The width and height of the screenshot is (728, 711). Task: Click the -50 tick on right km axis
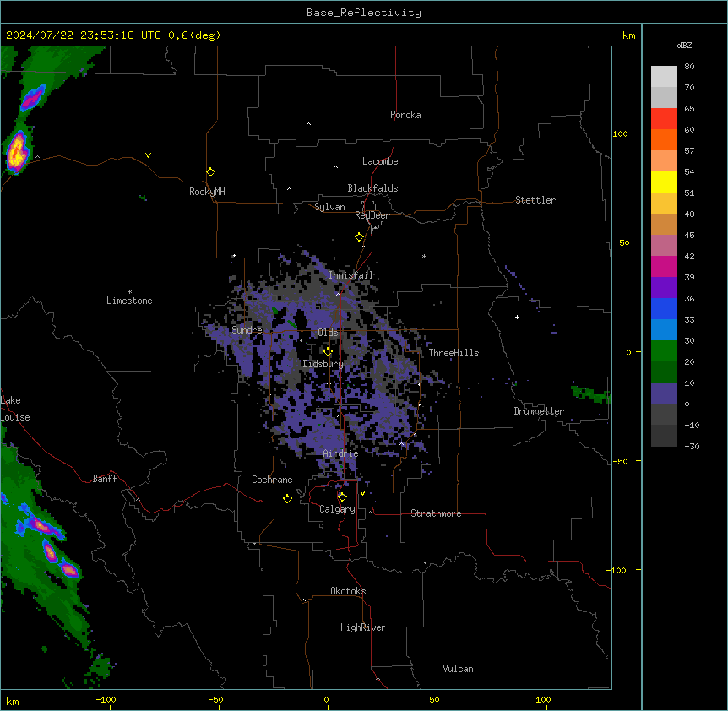coord(620,461)
